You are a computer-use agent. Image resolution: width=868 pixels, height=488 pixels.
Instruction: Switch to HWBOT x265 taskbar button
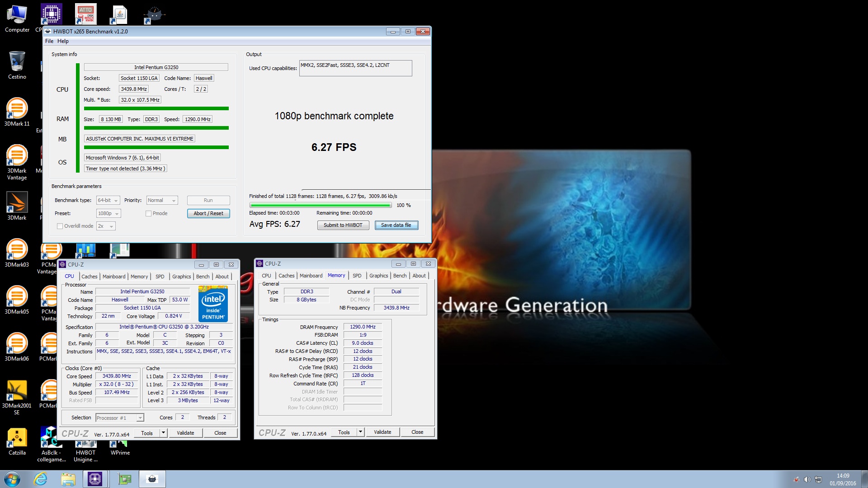tap(152, 479)
